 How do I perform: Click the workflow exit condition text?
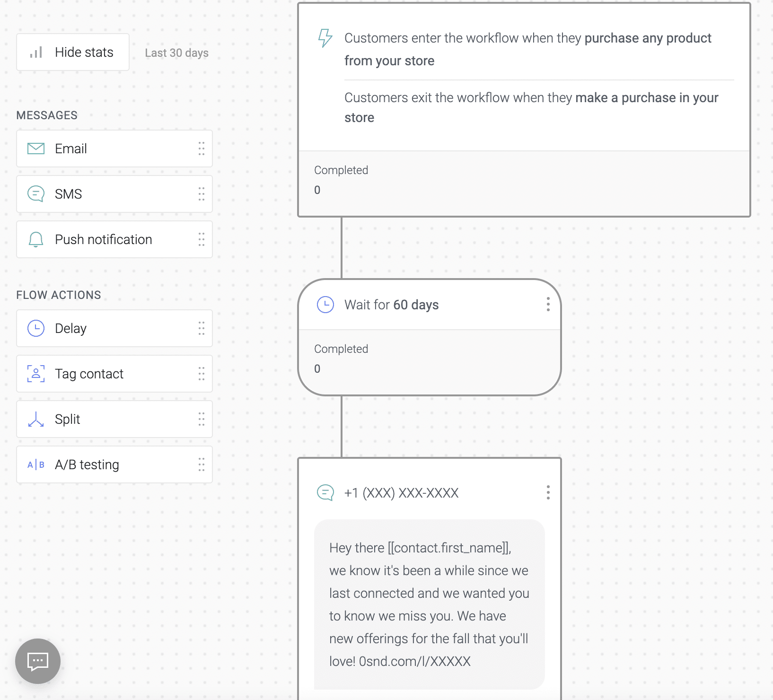pyautogui.click(x=531, y=107)
